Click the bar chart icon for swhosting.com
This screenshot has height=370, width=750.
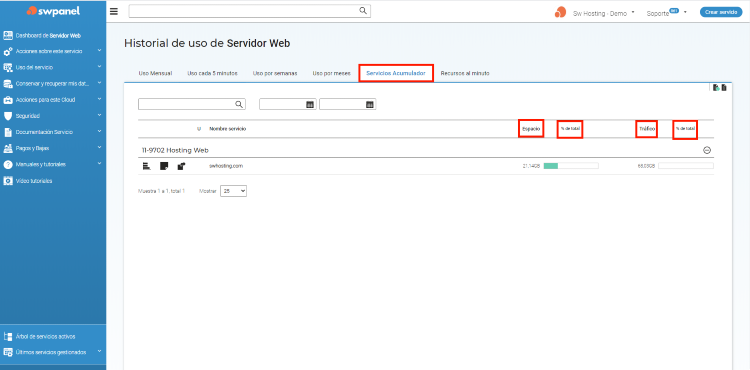pos(147,166)
